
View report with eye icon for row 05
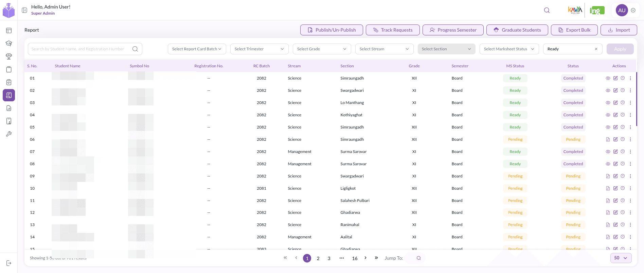pyautogui.click(x=608, y=127)
